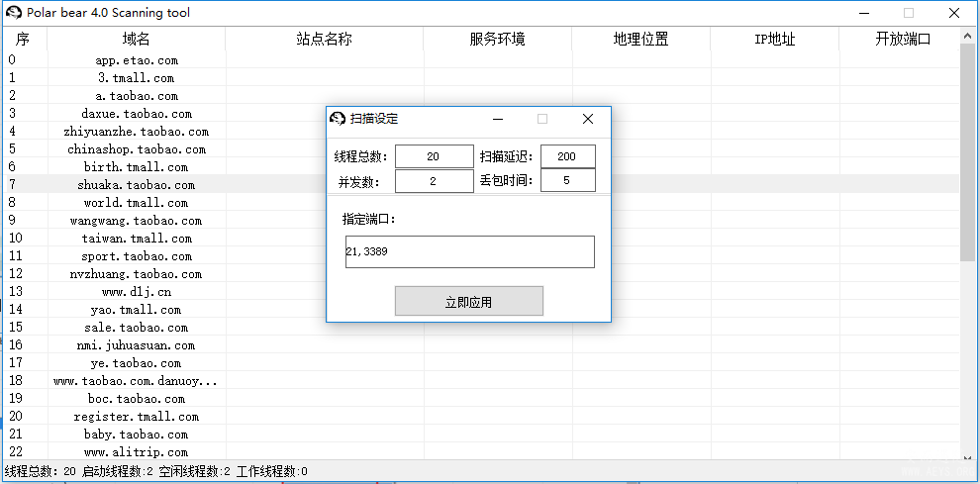Click status bar text 空闲线程数:2

tap(194, 471)
